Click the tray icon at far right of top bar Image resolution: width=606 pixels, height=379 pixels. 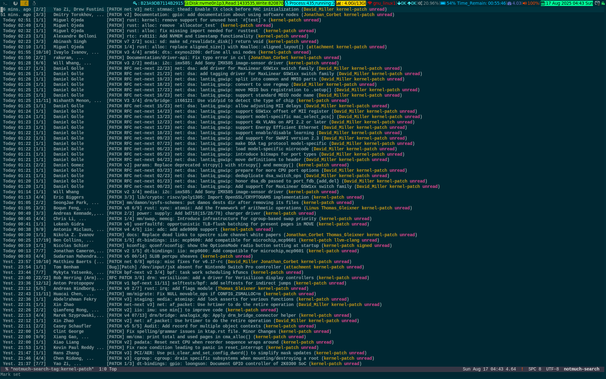pyautogui.click(x=603, y=3)
